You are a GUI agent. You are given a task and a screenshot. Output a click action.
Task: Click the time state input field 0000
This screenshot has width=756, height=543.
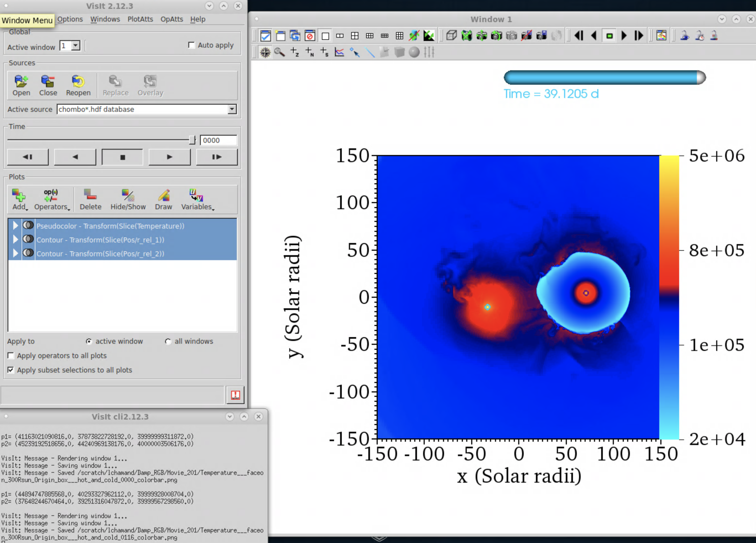pyautogui.click(x=218, y=140)
